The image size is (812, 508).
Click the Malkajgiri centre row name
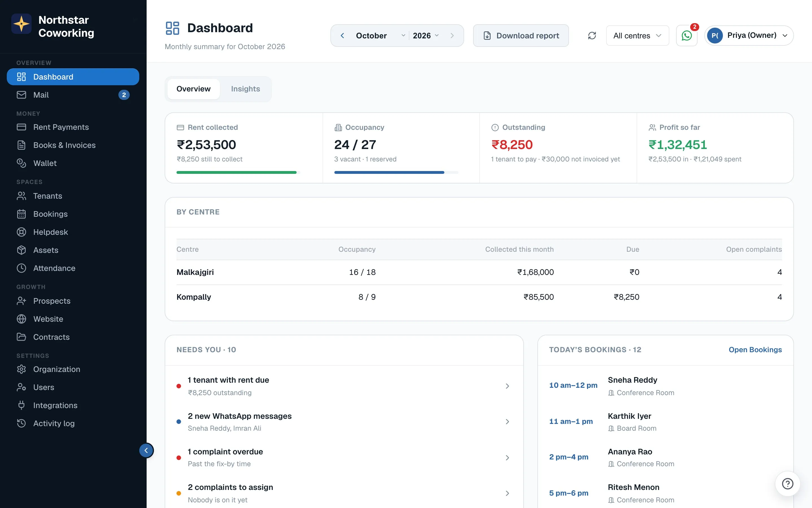[x=195, y=272]
